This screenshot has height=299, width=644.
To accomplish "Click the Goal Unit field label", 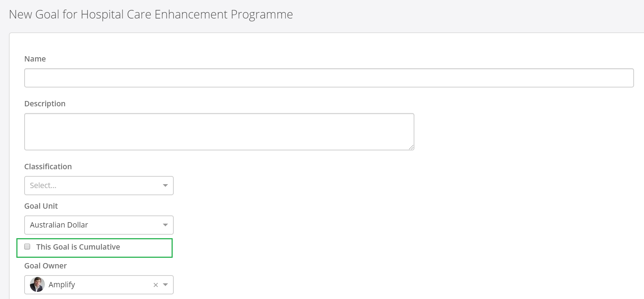I will (41, 206).
